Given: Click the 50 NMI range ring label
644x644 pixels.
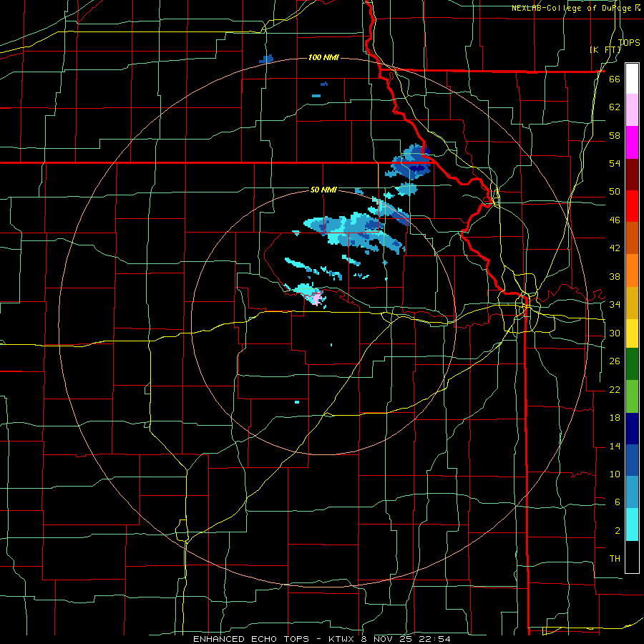Looking at the screenshot, I should tap(323, 190).
